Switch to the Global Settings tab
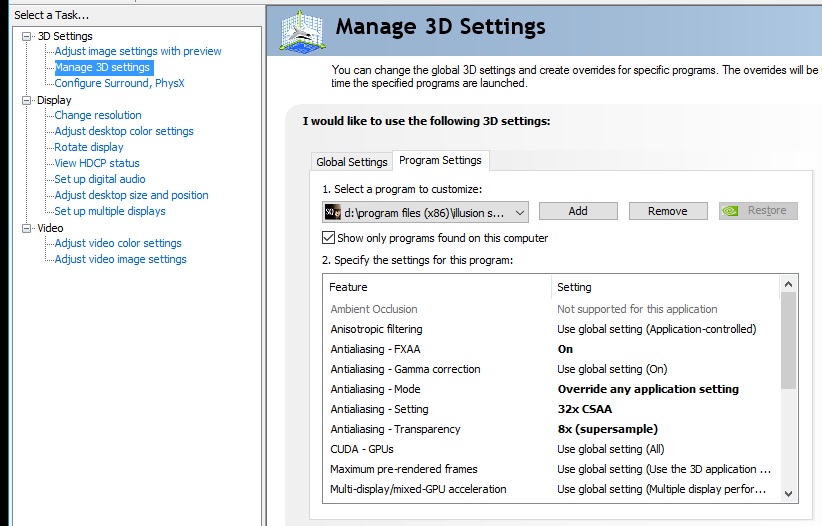Screen dimensions: 822x526 [x=351, y=162]
